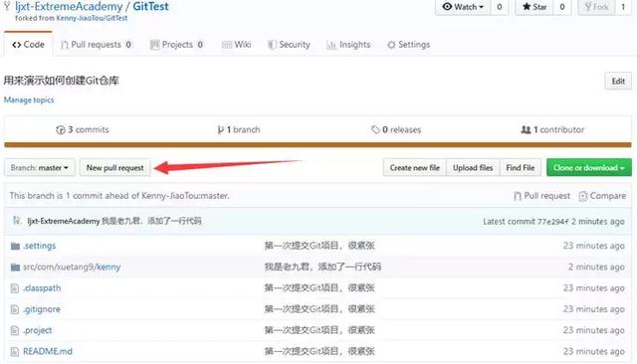Click the Upload files button
637x364 pixels.
(x=473, y=168)
